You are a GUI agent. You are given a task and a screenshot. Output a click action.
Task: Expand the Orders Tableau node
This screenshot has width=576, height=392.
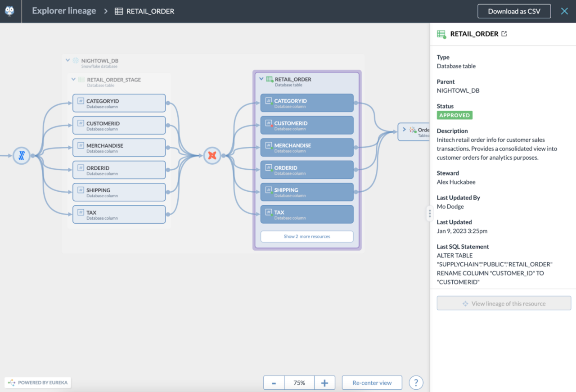[x=404, y=130]
